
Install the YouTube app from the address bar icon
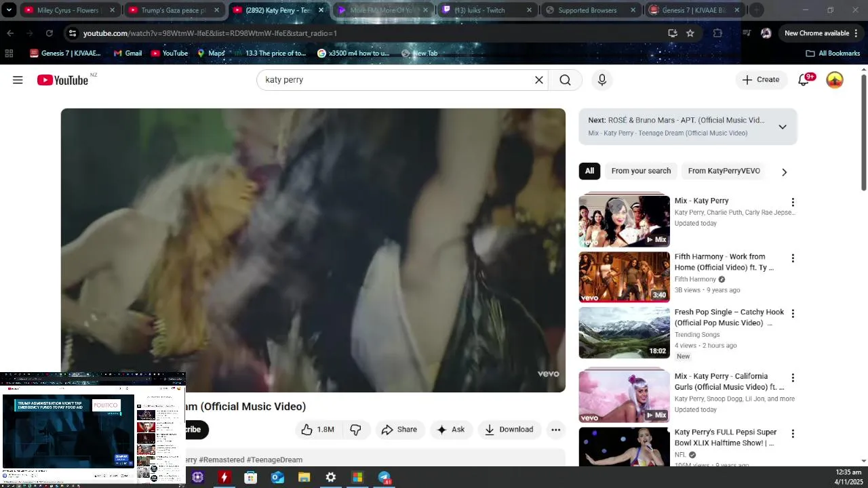(x=673, y=33)
